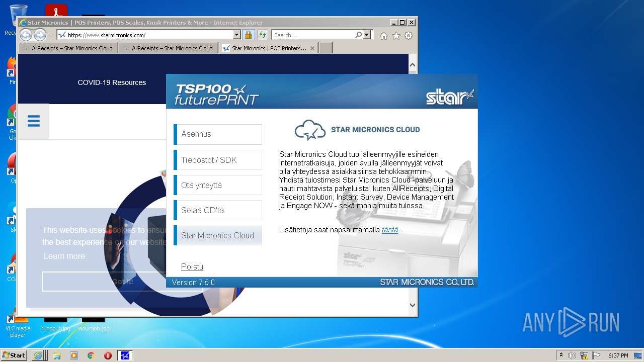Open the IE Home icon
The width and height of the screenshot is (644, 362).
(384, 36)
